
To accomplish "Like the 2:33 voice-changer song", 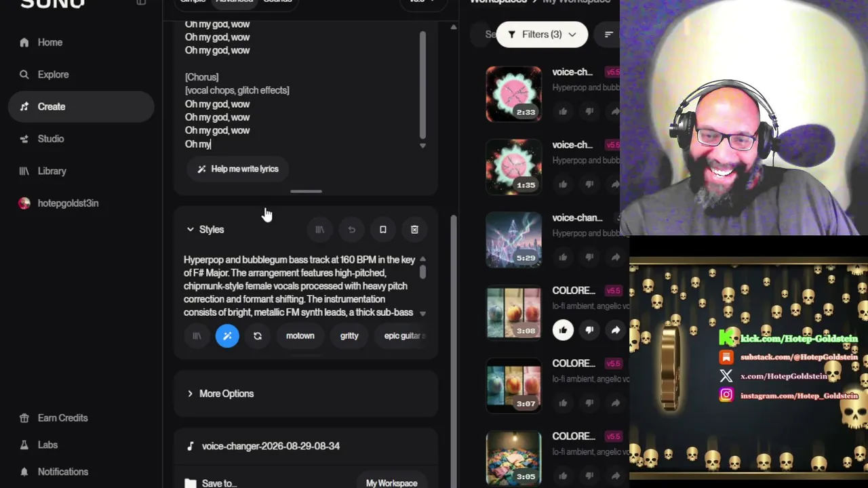I will point(563,112).
